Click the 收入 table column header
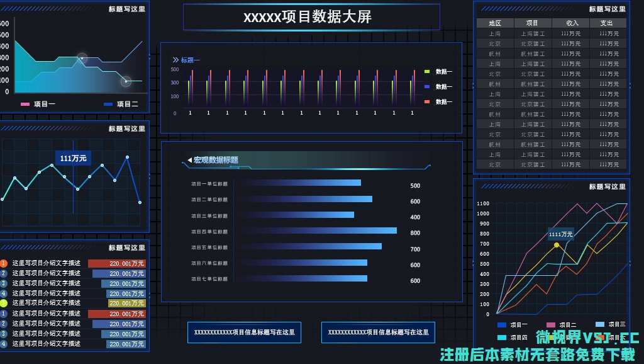This screenshot has height=364, width=644. 571,23
